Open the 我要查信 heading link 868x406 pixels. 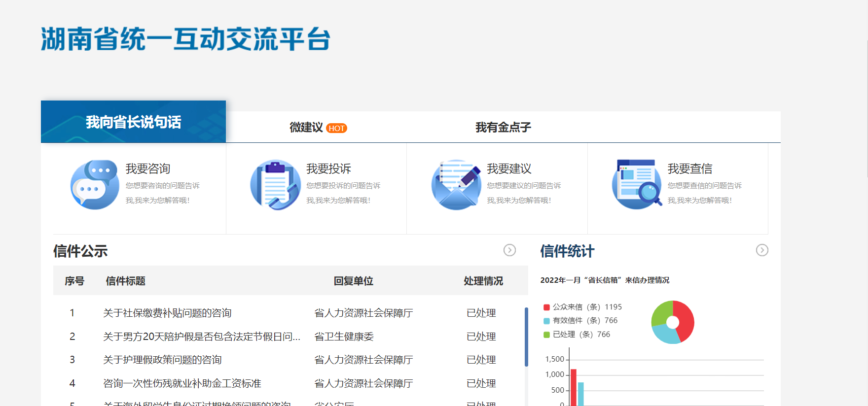pyautogui.click(x=690, y=169)
